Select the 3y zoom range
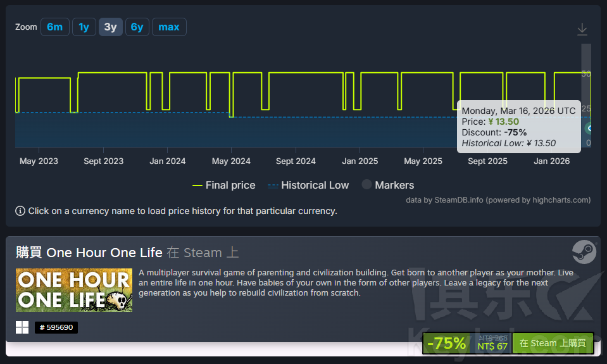 coord(110,27)
